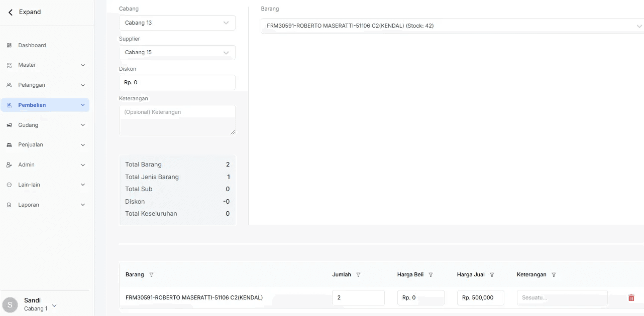The image size is (644, 316).
Task: Click the Lain-lain circle icon
Action: point(9,185)
